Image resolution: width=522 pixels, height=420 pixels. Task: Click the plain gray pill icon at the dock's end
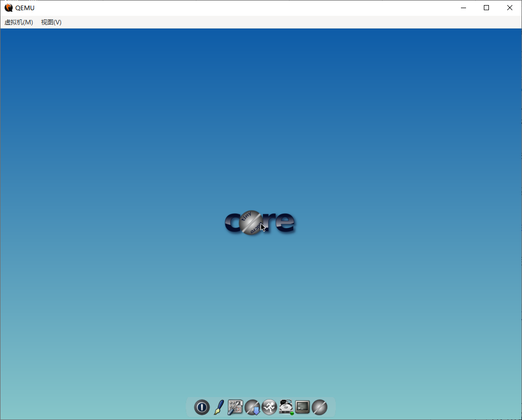point(320,407)
